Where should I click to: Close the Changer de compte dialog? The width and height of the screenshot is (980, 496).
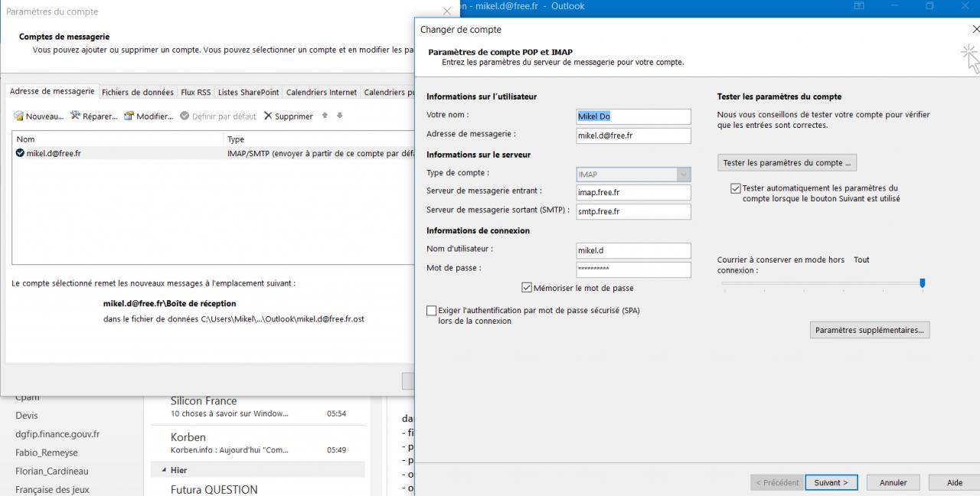click(x=975, y=29)
